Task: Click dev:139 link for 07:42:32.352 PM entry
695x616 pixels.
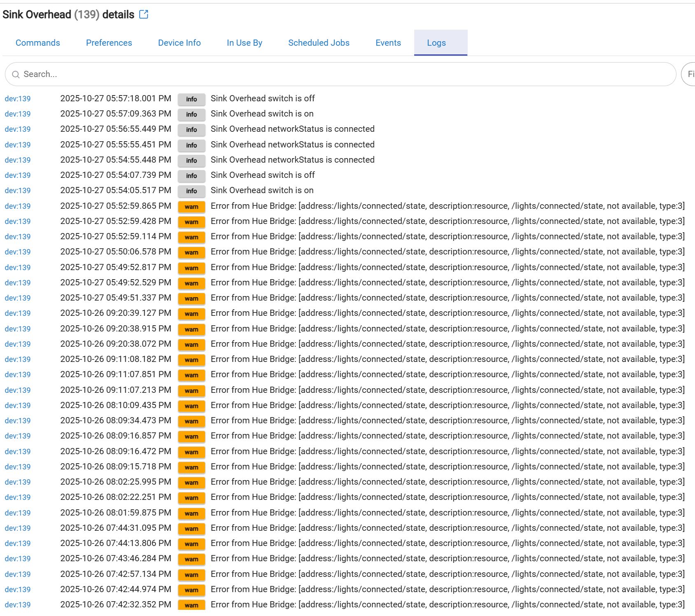Action: 18,605
